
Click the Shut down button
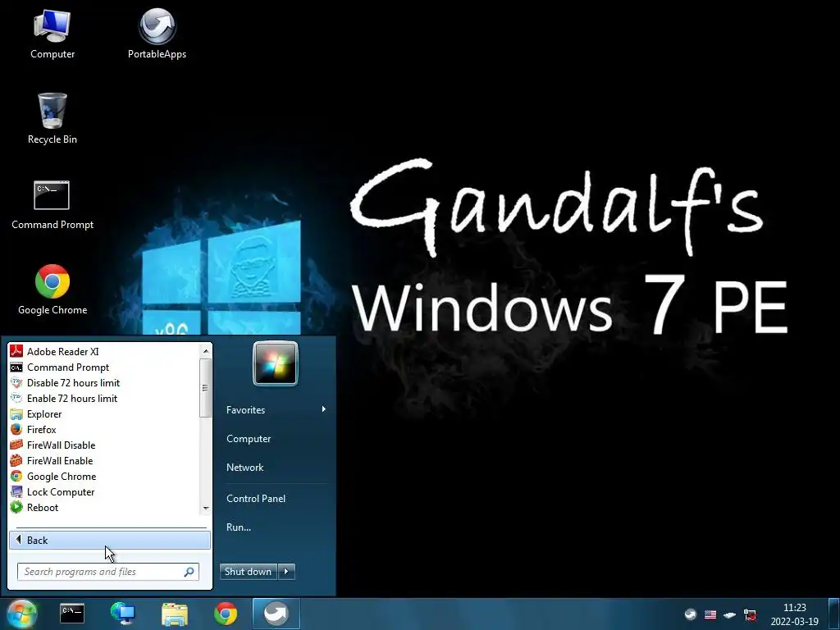click(248, 572)
